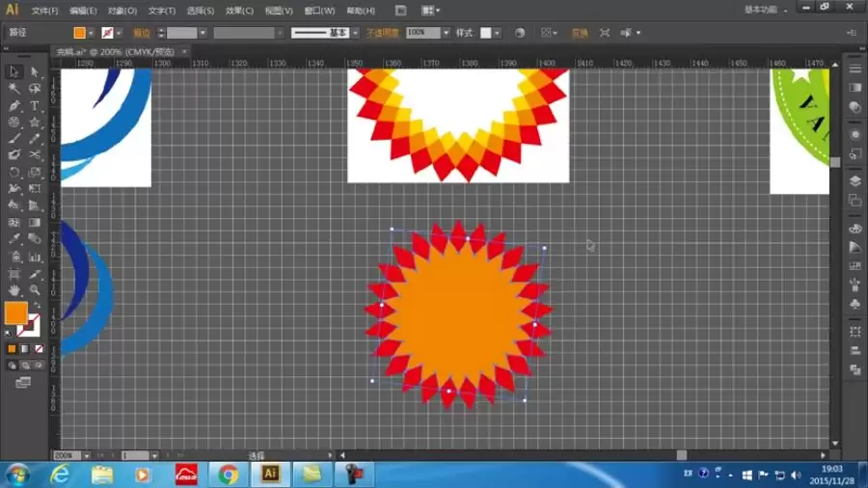
Task: Open the stroke color dropdown in control bar
Action: pyautogui.click(x=119, y=33)
